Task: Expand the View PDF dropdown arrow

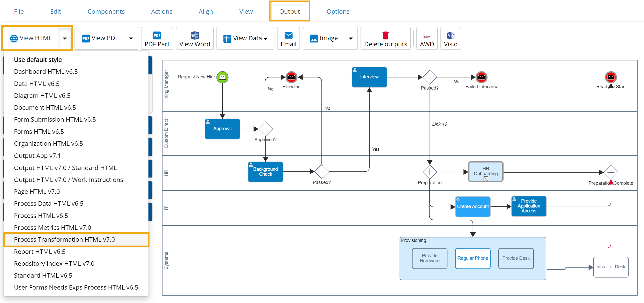Action: (131, 38)
